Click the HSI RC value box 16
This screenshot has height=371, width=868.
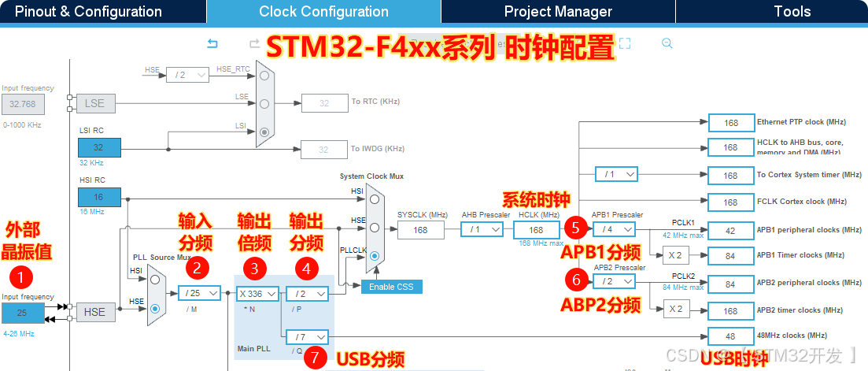click(x=98, y=198)
